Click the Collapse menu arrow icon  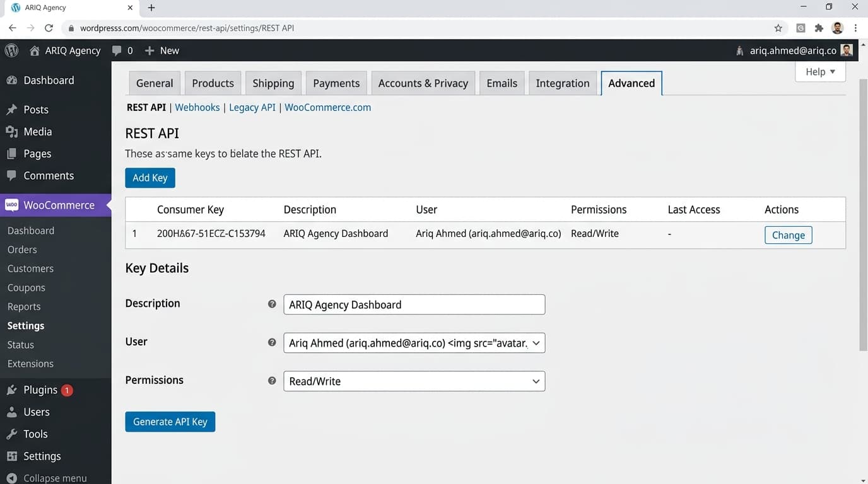(x=11, y=478)
